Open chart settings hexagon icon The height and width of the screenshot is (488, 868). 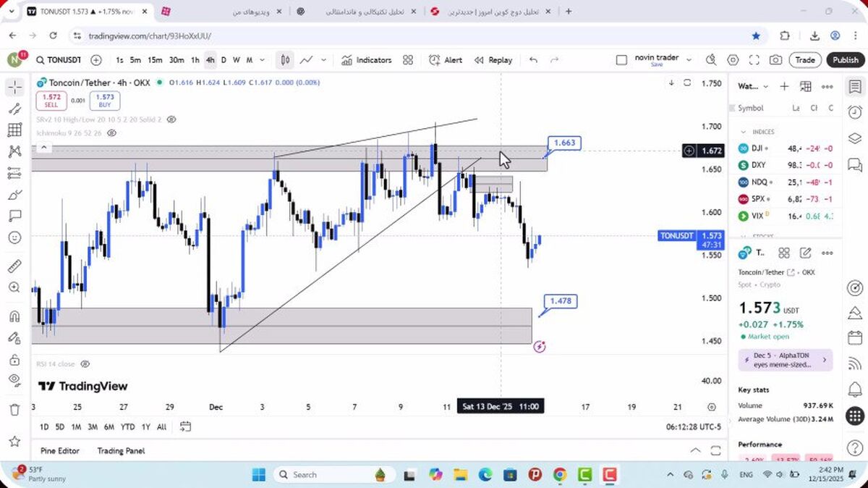[x=733, y=60]
